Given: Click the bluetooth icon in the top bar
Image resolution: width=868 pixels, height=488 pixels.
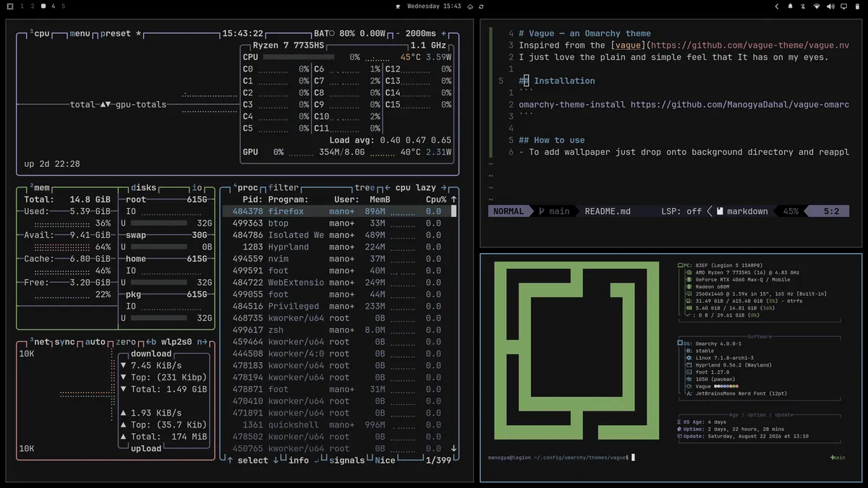Looking at the screenshot, I should coord(803,7).
